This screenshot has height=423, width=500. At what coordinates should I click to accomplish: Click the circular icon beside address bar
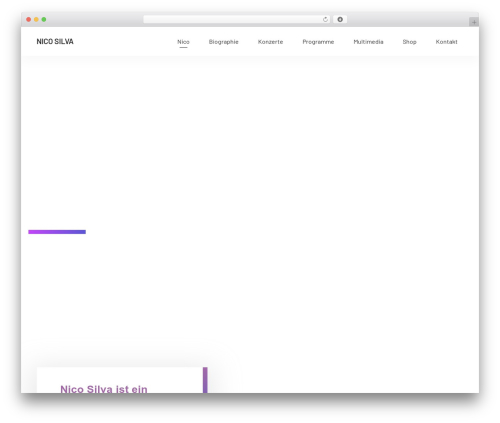[x=340, y=20]
